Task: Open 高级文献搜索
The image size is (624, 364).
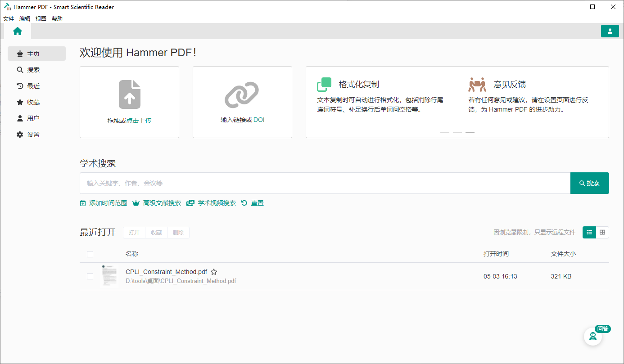Action: [x=157, y=203]
